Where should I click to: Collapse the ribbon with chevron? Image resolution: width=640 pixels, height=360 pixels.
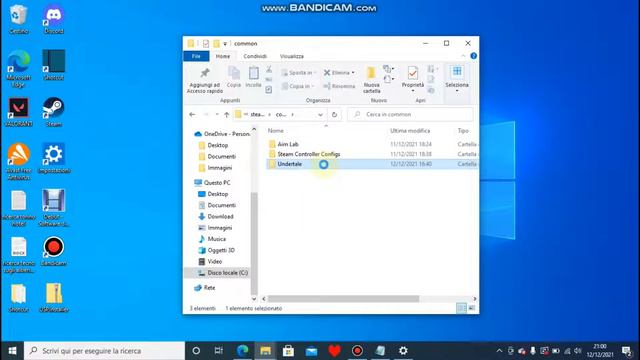463,56
